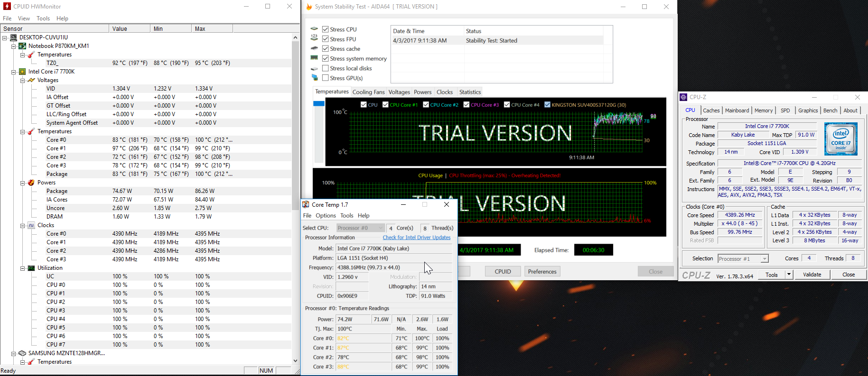Image resolution: width=868 pixels, height=376 pixels.
Task: Click CPU-Z Close button
Action: coord(849,275)
